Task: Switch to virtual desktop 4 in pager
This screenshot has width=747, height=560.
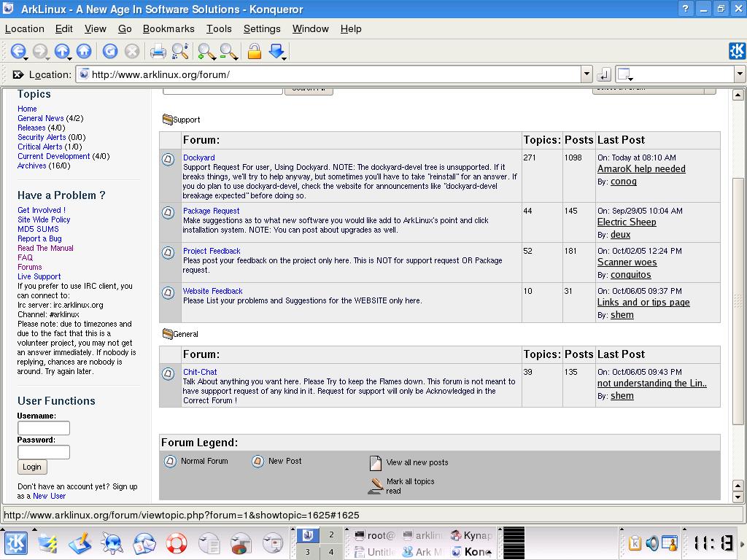Action: pos(332,552)
